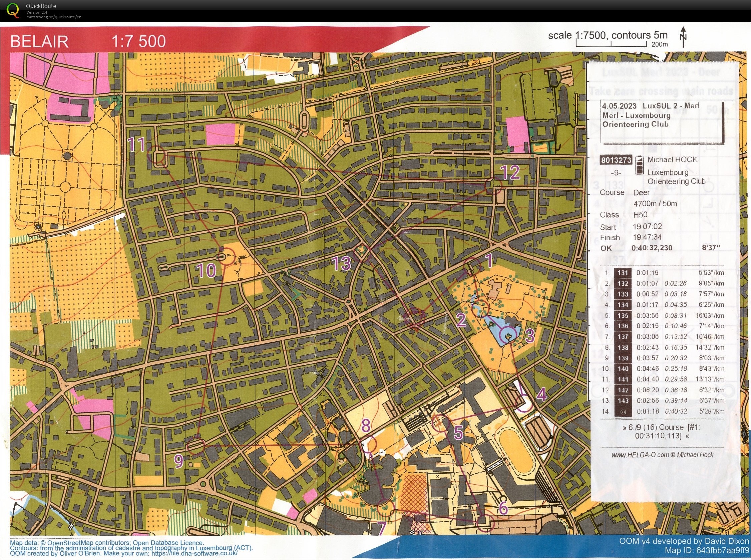Click the split row for control 131

pyautogui.click(x=664, y=273)
